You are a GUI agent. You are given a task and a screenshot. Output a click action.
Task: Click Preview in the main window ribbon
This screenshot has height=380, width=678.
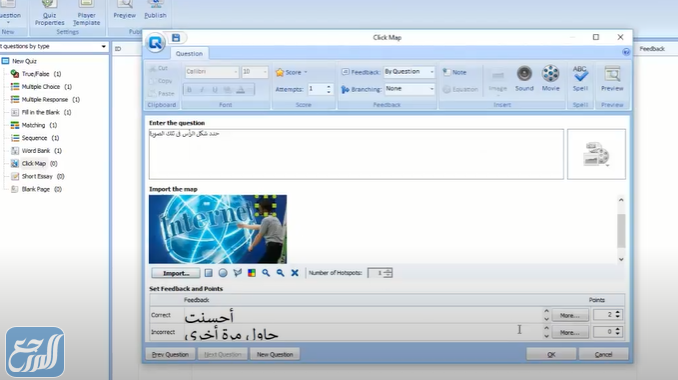tap(125, 10)
